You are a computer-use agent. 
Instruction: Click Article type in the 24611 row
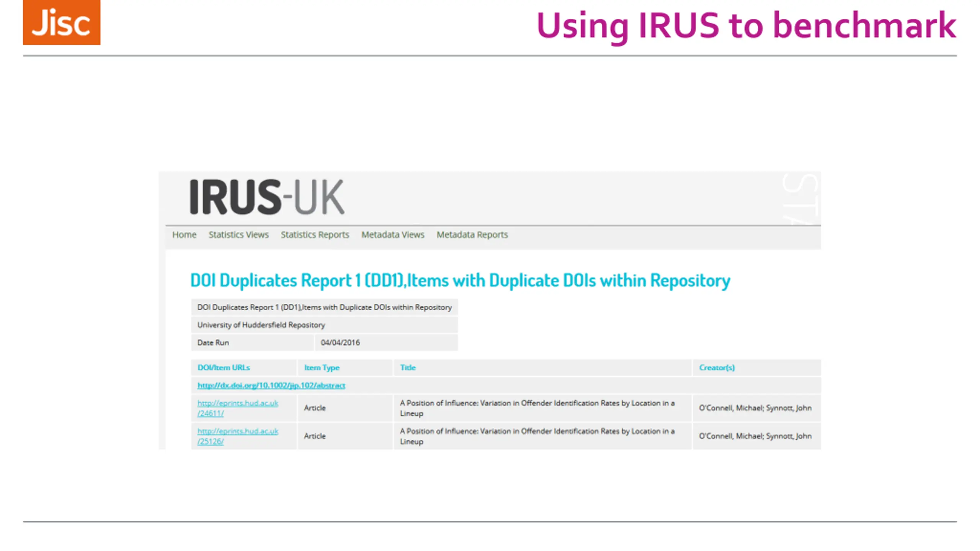tap(315, 408)
